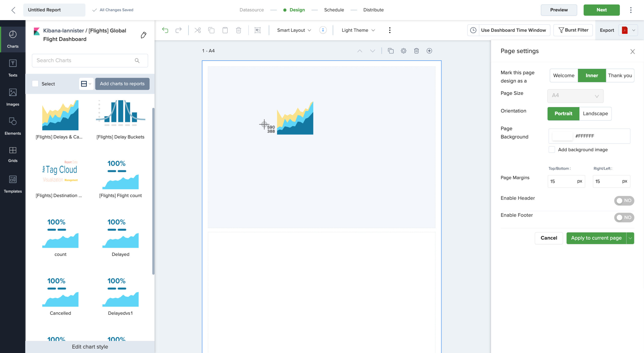This screenshot has width=644, height=353.
Task: Mark page design as Thank you
Action: point(620,75)
